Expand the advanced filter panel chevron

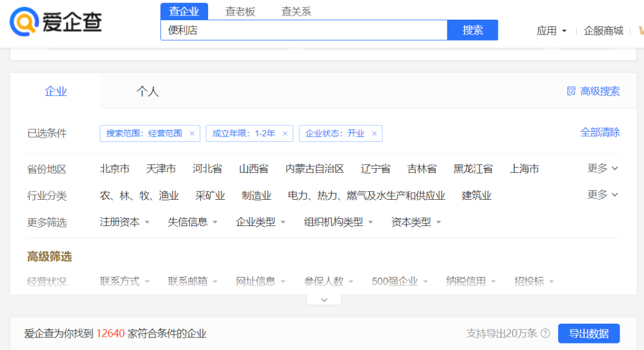click(x=324, y=299)
